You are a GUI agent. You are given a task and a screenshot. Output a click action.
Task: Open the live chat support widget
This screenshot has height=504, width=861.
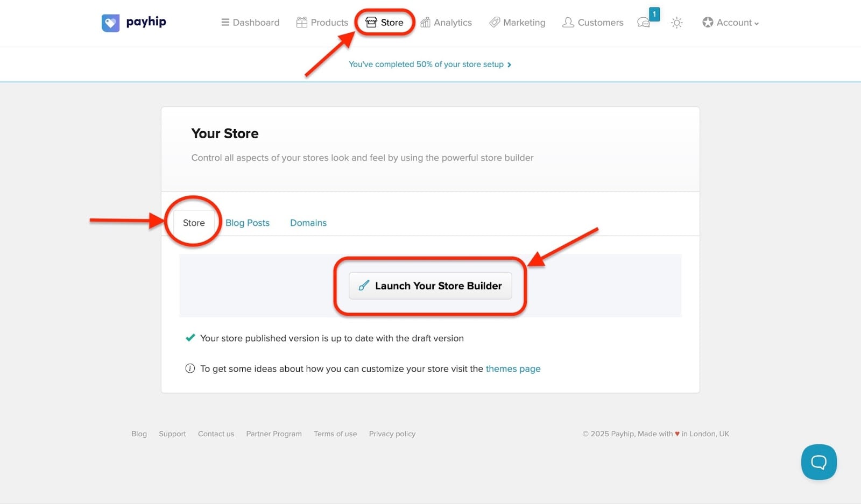(x=818, y=462)
